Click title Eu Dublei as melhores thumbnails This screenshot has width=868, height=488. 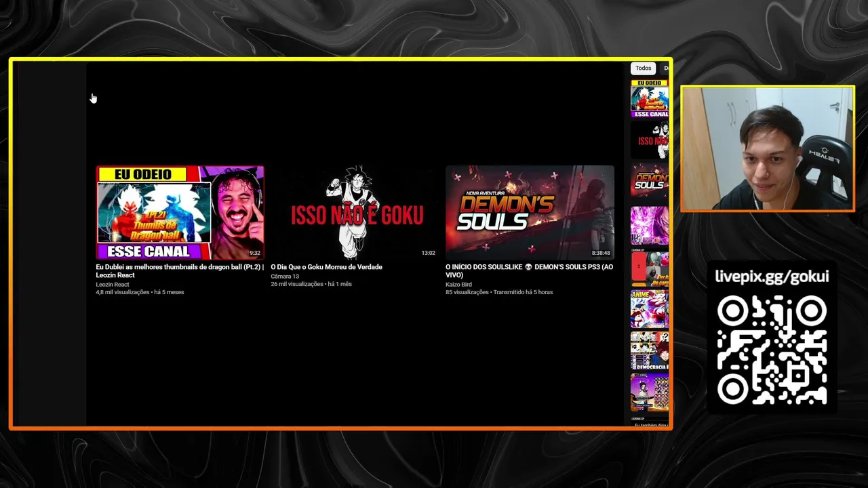(x=180, y=271)
